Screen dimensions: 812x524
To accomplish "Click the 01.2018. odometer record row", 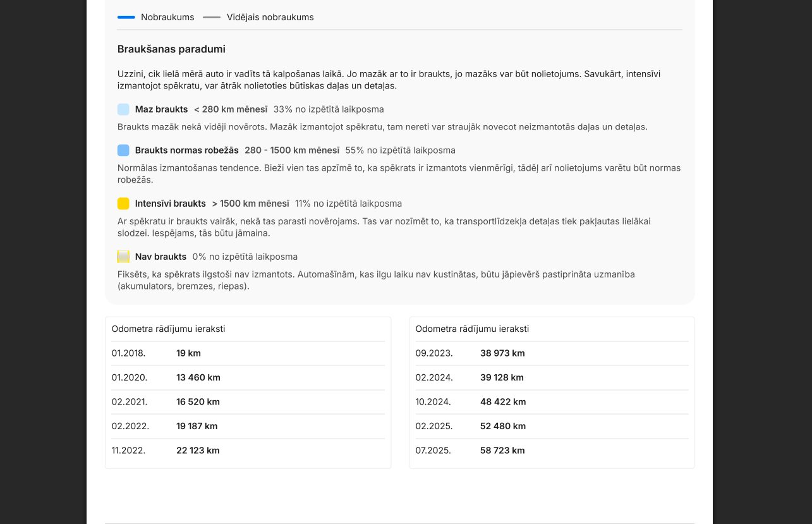I will pos(248,353).
